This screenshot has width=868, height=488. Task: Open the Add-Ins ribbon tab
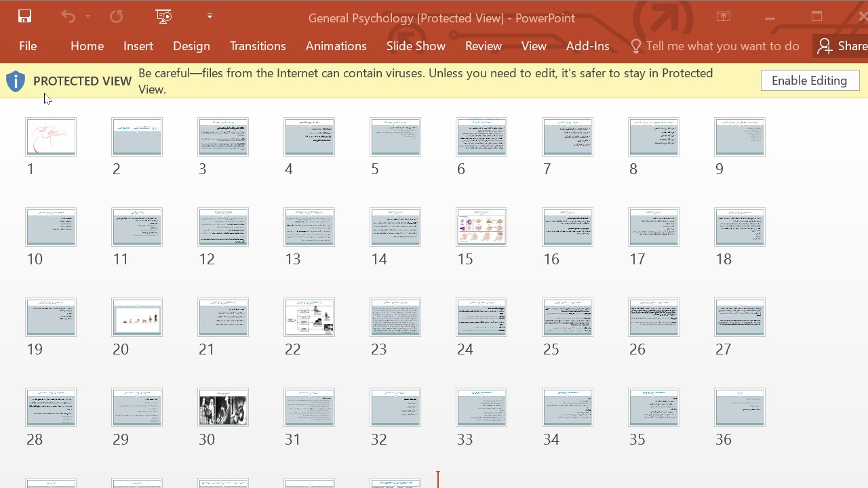pos(587,46)
